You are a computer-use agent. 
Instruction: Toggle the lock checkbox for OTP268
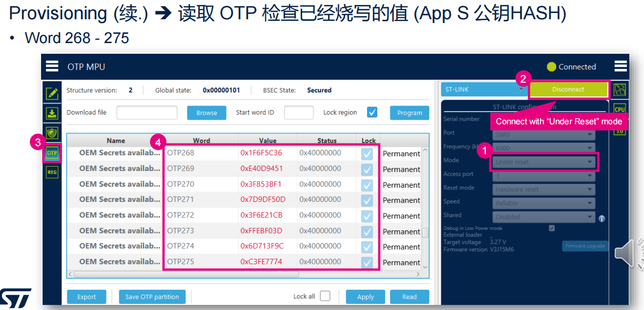[x=367, y=153]
